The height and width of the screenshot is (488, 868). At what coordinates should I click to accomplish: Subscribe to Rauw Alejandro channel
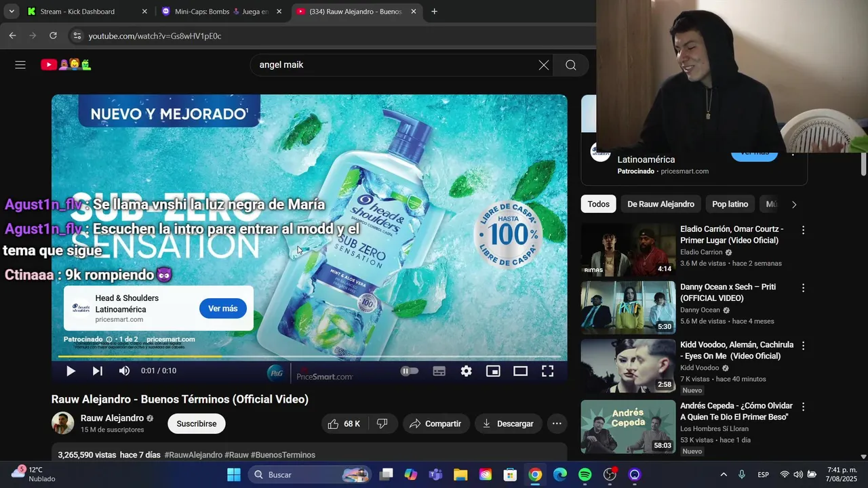[x=197, y=424]
